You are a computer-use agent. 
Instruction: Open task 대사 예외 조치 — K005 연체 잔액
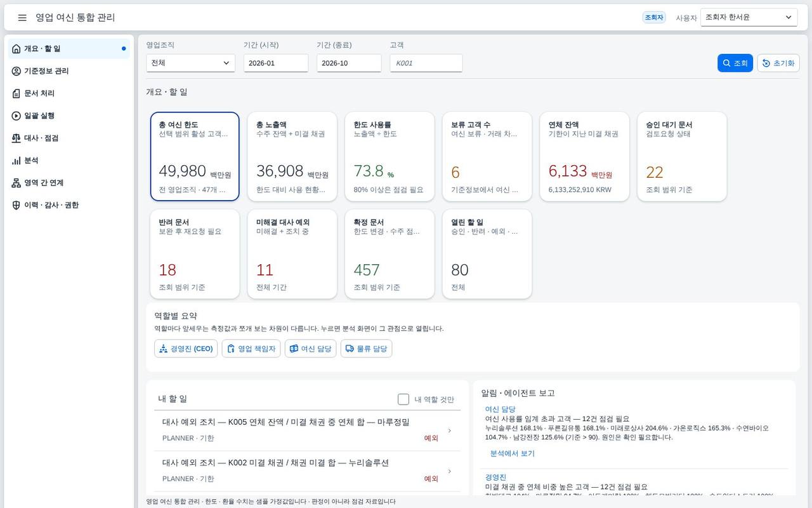click(x=308, y=431)
